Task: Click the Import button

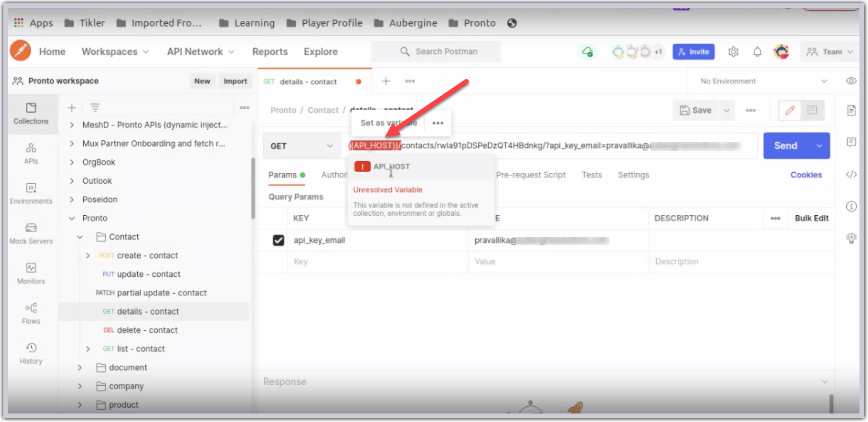Action: point(235,81)
